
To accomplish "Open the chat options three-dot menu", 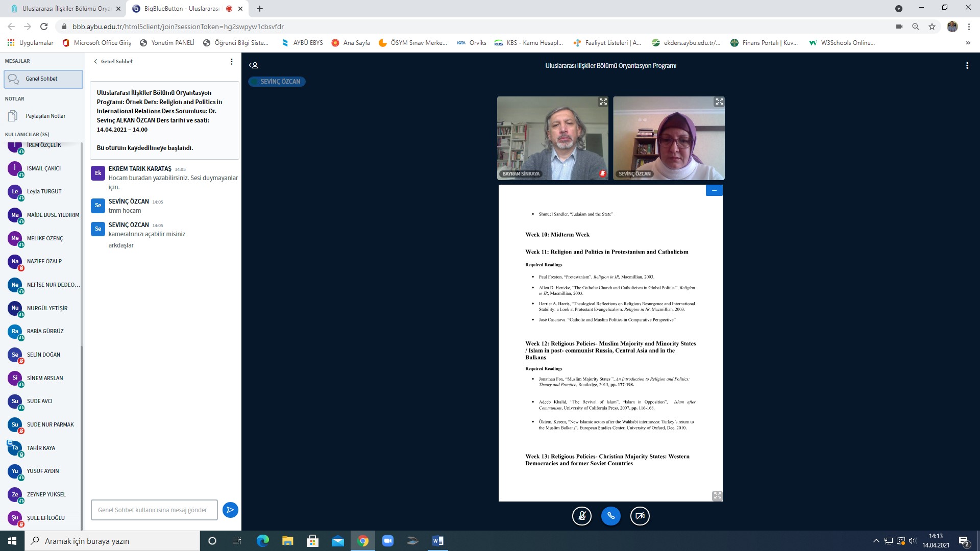I will (x=231, y=61).
